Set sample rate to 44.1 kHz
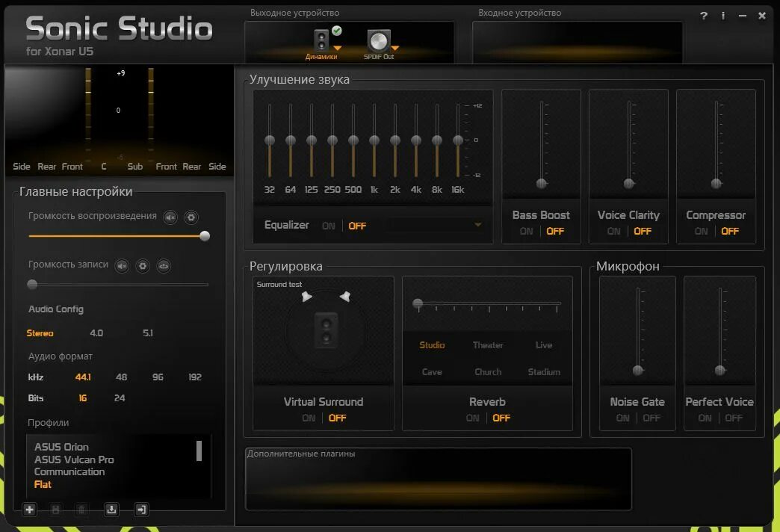Image resolution: width=780 pixels, height=532 pixels. pyautogui.click(x=83, y=377)
